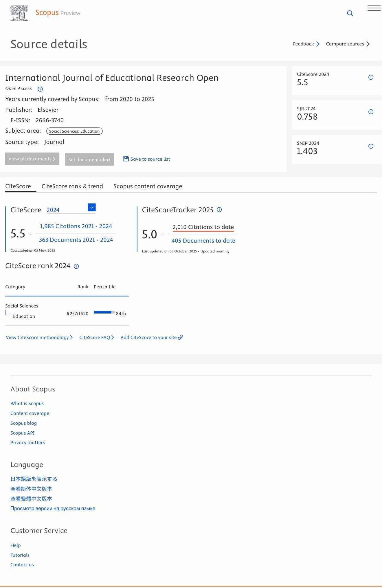382x588 pixels.
Task: Switch to CiteScore rank & trend tab
Action: coord(72,186)
